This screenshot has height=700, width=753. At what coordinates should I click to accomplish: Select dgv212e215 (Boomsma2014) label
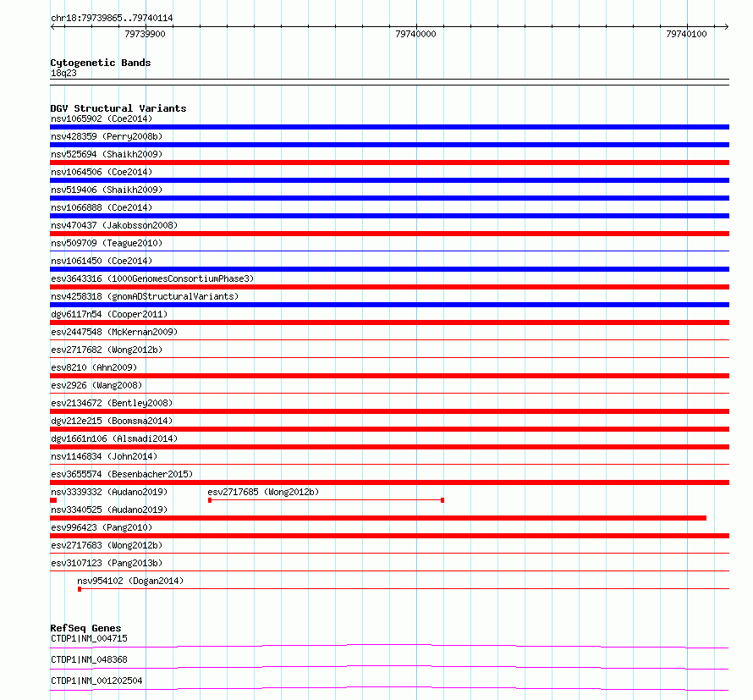point(112,421)
